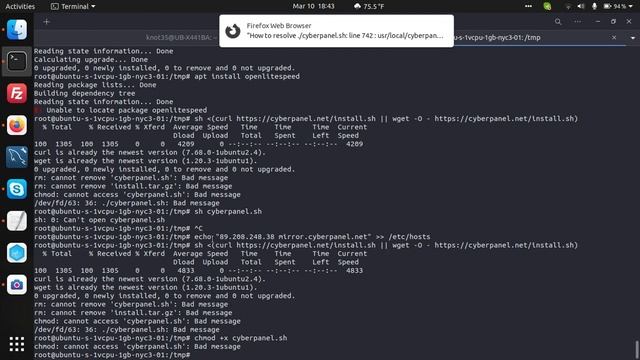Open the Terminal app menu in top bar
Image resolution: width=640 pixels, height=360 pixels.
tap(73, 6)
